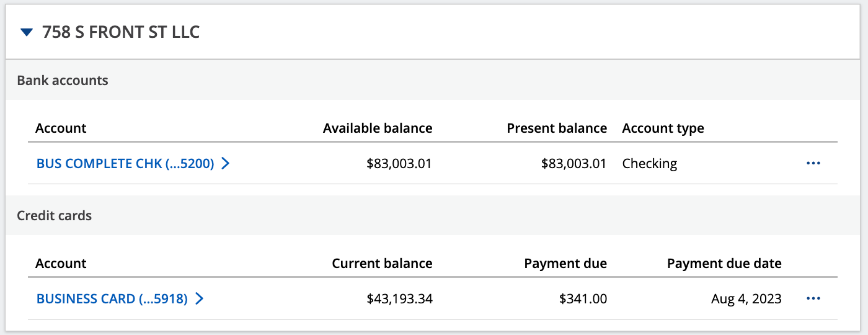
Task: Click the Account column header under Credit cards
Action: coord(61,264)
